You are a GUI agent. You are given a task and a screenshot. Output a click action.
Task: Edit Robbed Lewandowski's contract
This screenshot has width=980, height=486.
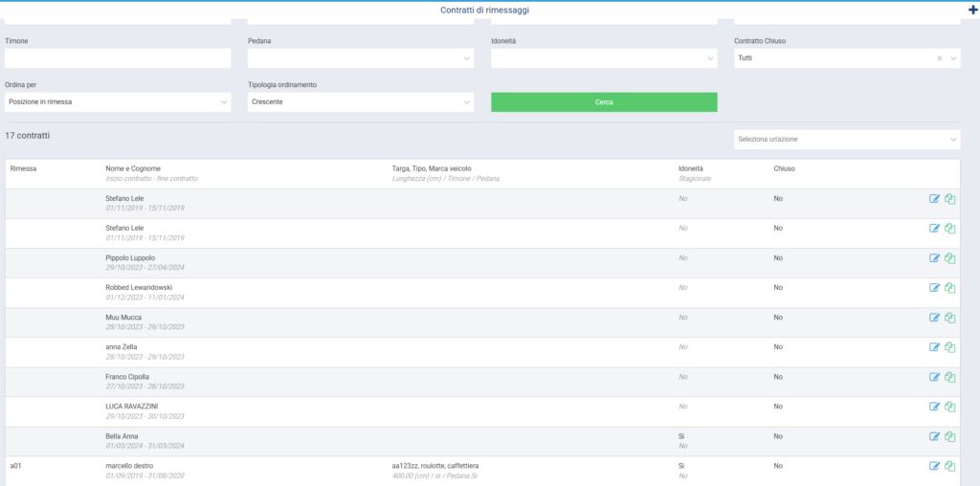935,288
